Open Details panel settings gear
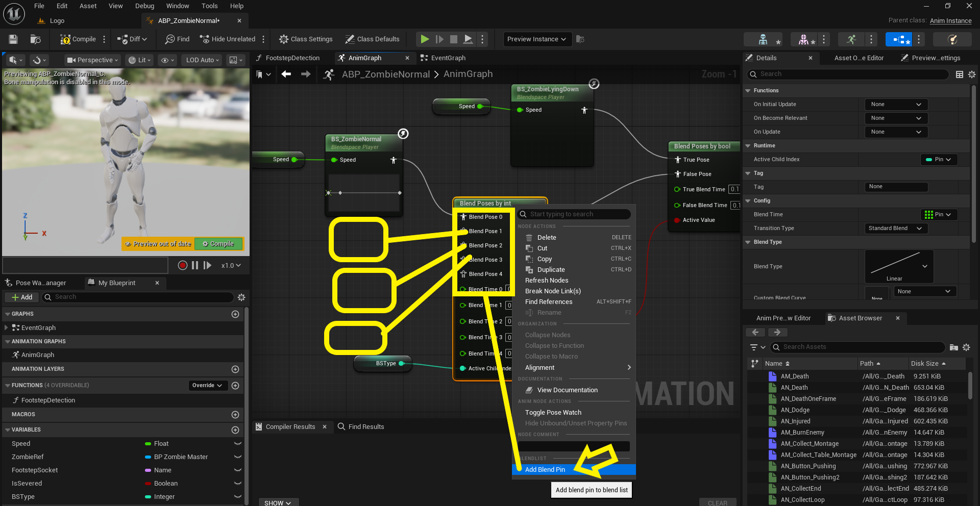 [x=972, y=74]
